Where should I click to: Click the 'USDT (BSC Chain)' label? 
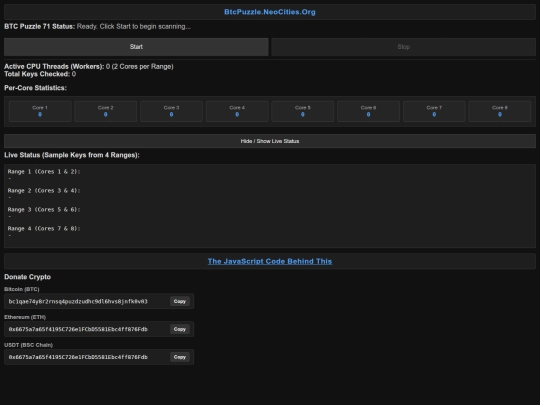[x=28, y=345]
